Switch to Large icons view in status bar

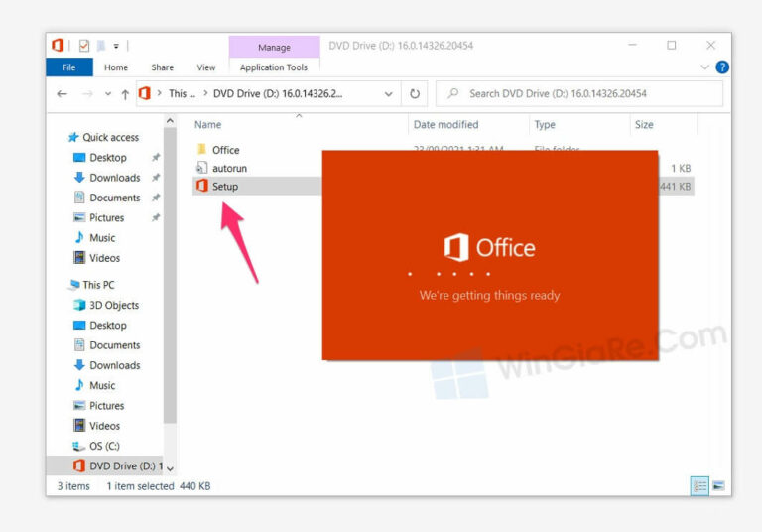coord(718,485)
